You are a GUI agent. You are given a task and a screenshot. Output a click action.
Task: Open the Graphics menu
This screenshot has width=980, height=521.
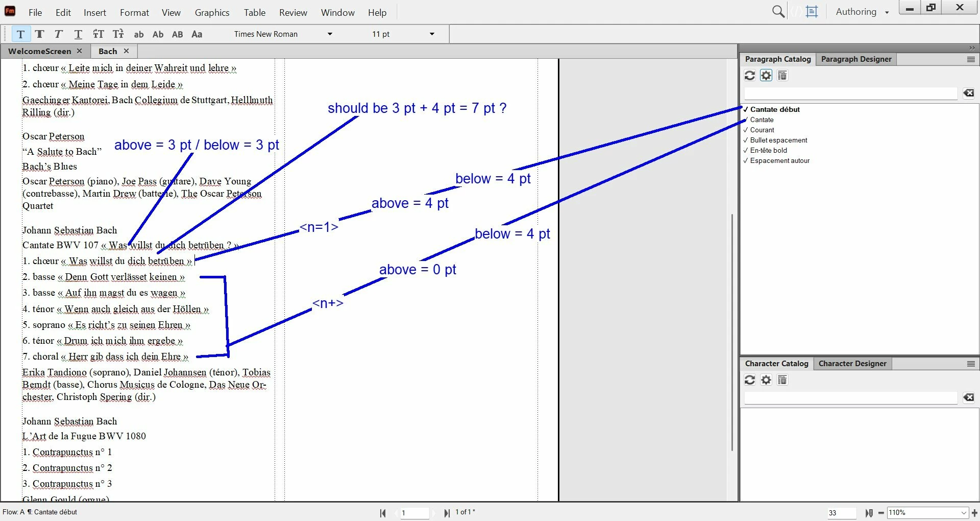212,12
